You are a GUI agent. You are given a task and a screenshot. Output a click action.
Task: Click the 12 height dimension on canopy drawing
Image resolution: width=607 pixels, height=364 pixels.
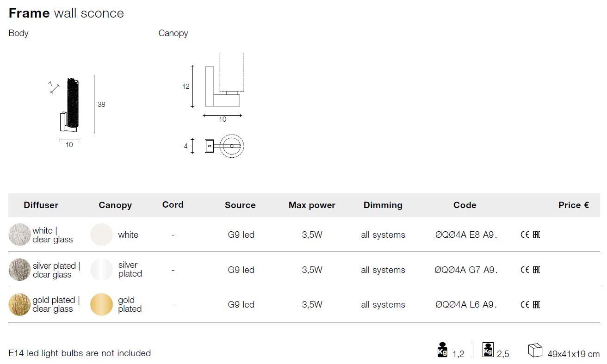(186, 86)
